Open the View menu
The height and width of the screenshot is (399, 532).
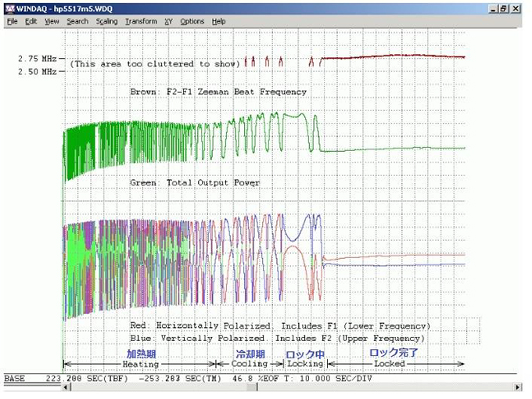click(x=52, y=21)
